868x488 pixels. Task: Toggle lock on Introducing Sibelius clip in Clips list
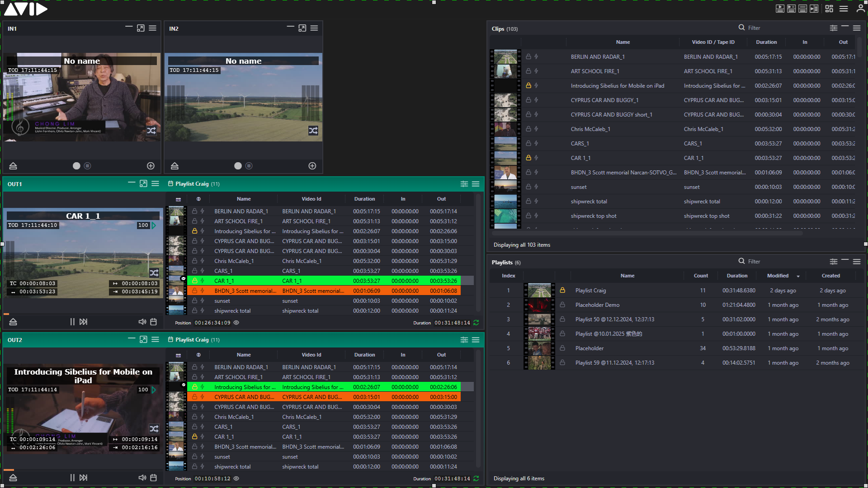pos(528,85)
